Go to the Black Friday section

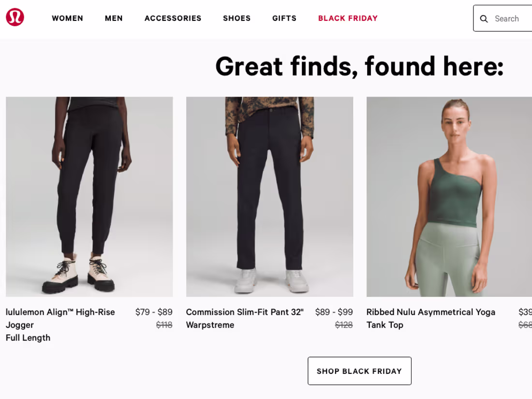[348, 18]
